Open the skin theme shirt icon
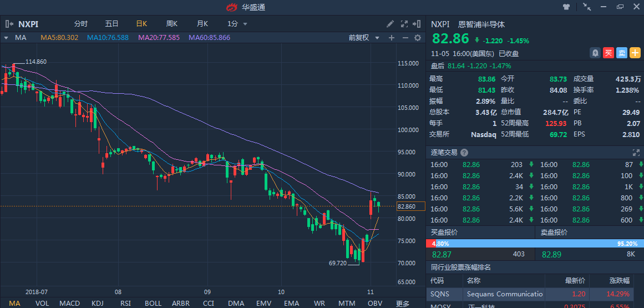This screenshot has height=308, width=644. coord(566,7)
